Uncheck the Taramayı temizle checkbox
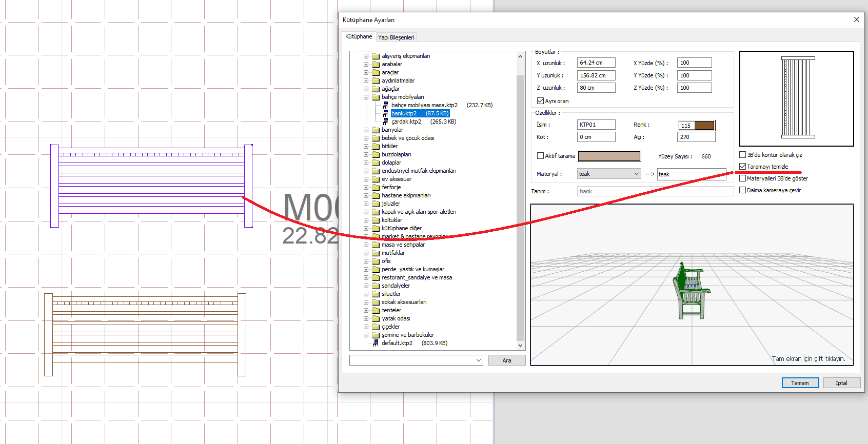 pos(742,167)
